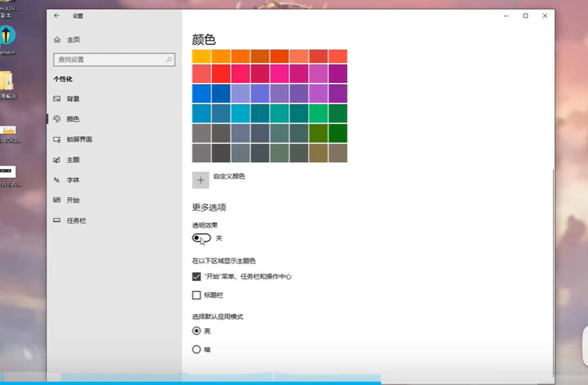Click the search magnifier icon
588x385 pixels.
(x=169, y=60)
